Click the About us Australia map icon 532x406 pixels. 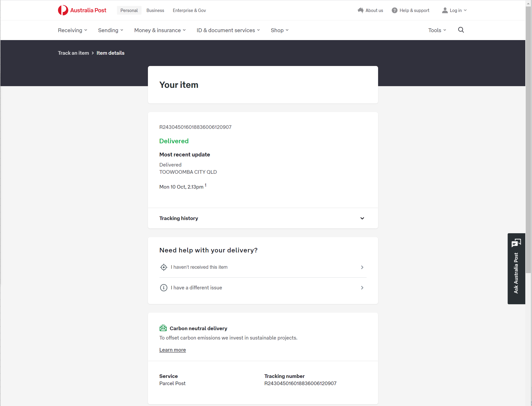(x=361, y=10)
